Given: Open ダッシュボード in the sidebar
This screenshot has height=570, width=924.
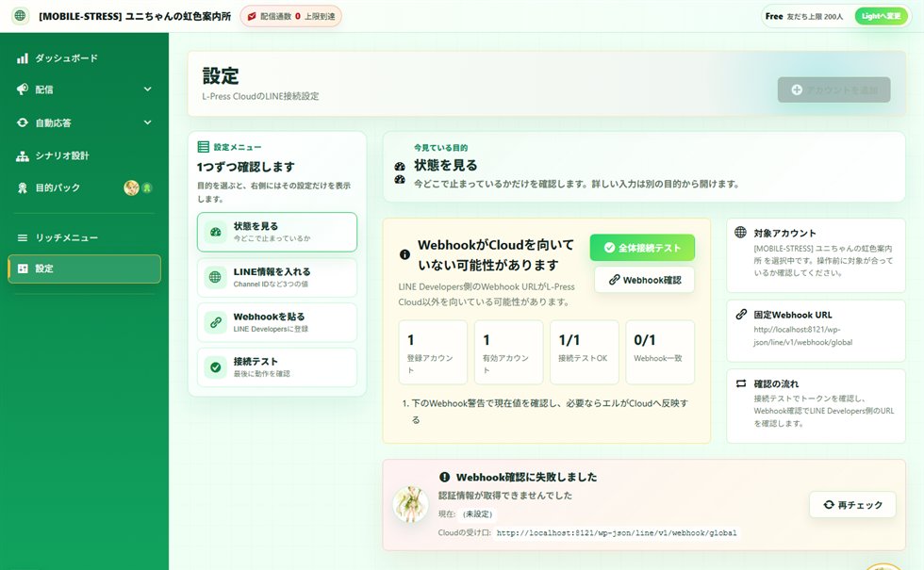Looking at the screenshot, I should point(84,58).
